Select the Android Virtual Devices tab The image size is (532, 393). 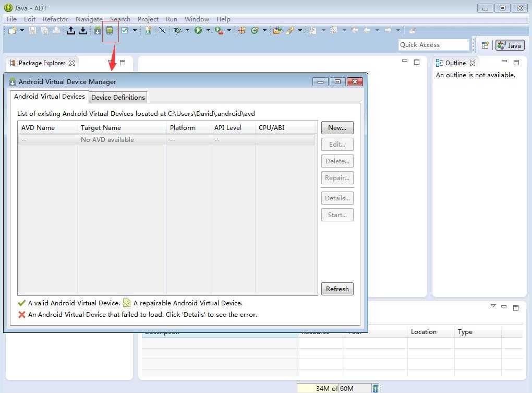[x=50, y=97]
